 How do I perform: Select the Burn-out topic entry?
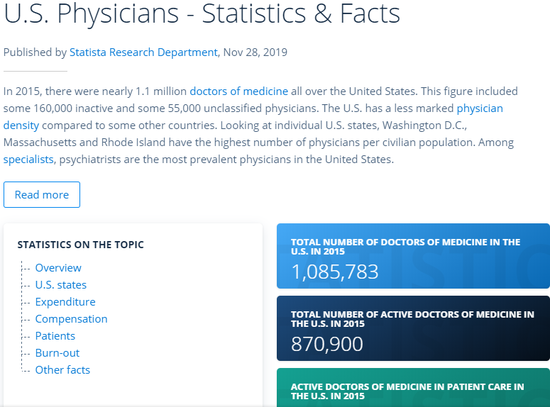(57, 353)
